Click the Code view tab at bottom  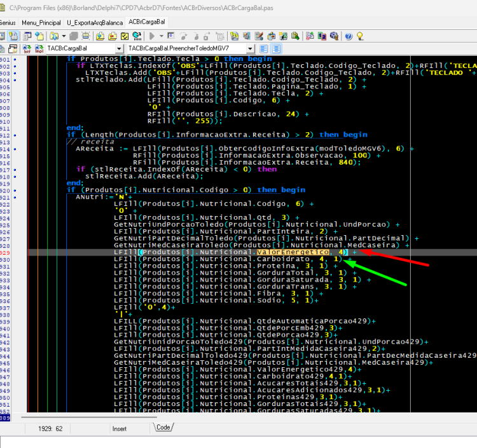(x=163, y=427)
